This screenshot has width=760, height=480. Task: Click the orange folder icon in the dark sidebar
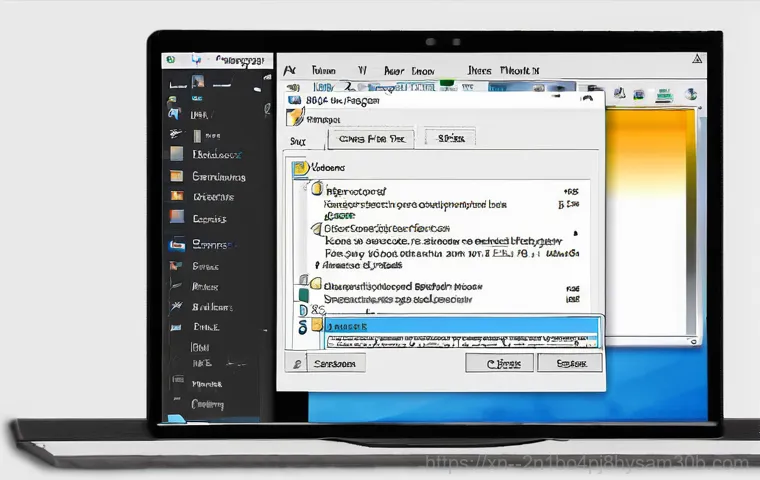(x=176, y=175)
